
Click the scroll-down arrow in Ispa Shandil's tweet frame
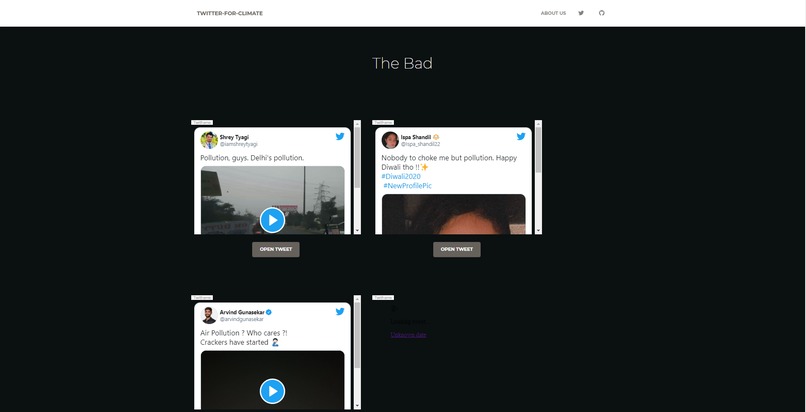coord(538,231)
